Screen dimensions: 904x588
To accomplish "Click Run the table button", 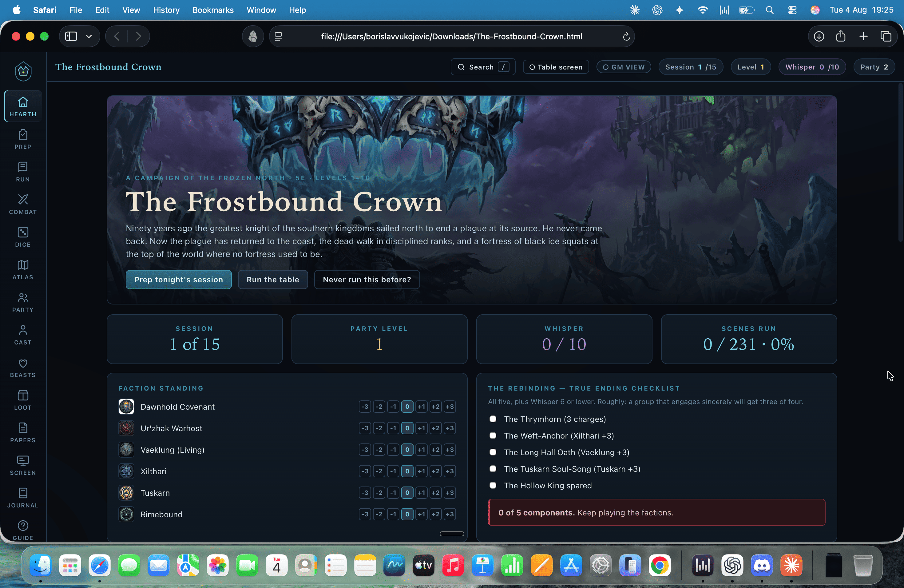I will pyautogui.click(x=273, y=280).
